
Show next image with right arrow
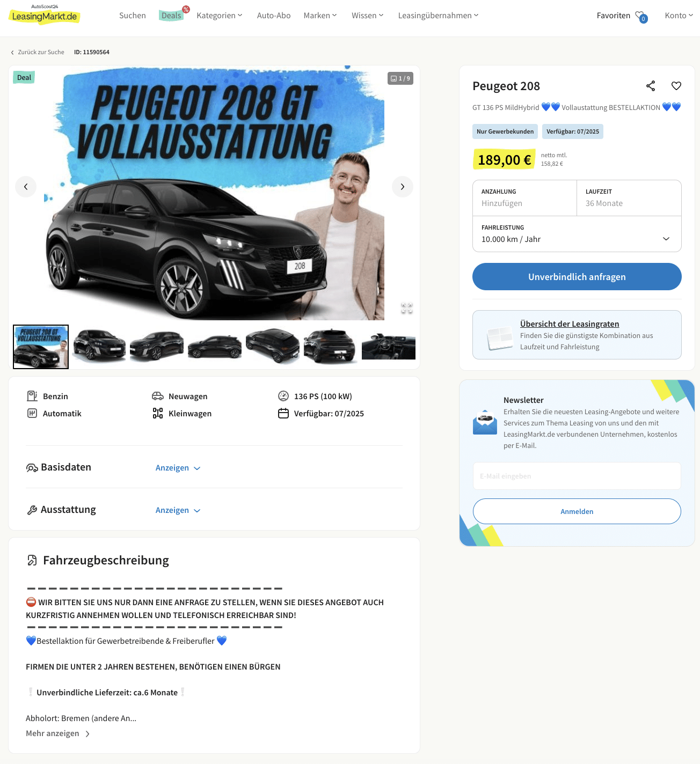point(403,187)
